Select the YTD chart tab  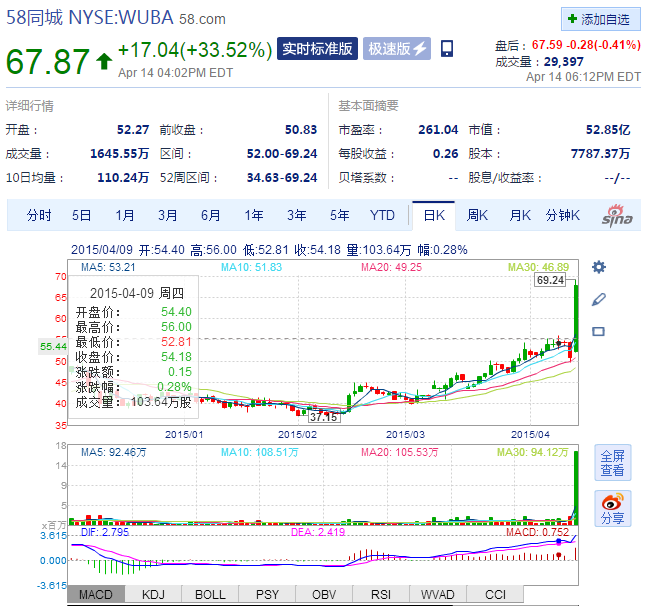coord(382,215)
